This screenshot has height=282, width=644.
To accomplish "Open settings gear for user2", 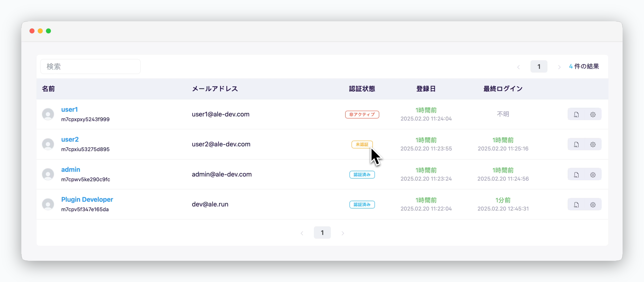I will tap(593, 145).
